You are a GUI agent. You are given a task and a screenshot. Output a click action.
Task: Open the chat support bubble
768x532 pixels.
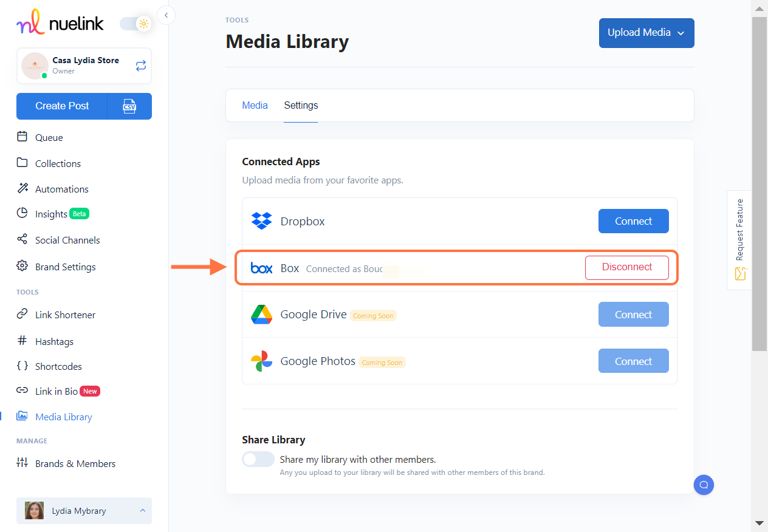[x=704, y=485]
